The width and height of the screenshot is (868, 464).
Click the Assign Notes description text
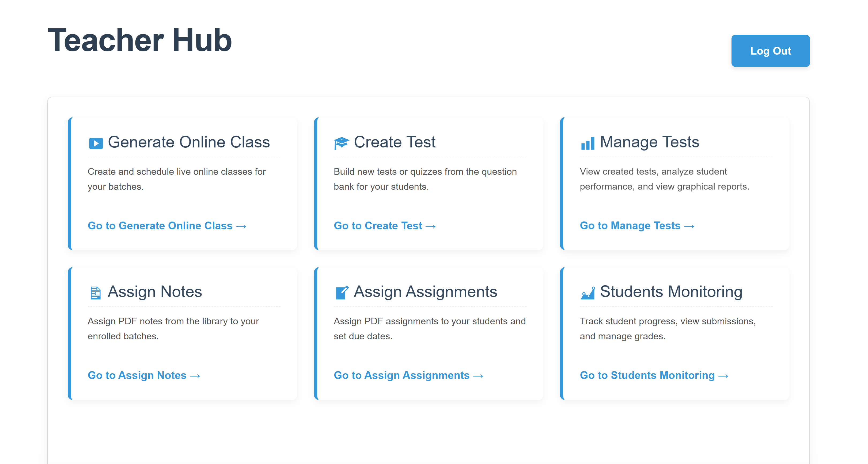(173, 328)
